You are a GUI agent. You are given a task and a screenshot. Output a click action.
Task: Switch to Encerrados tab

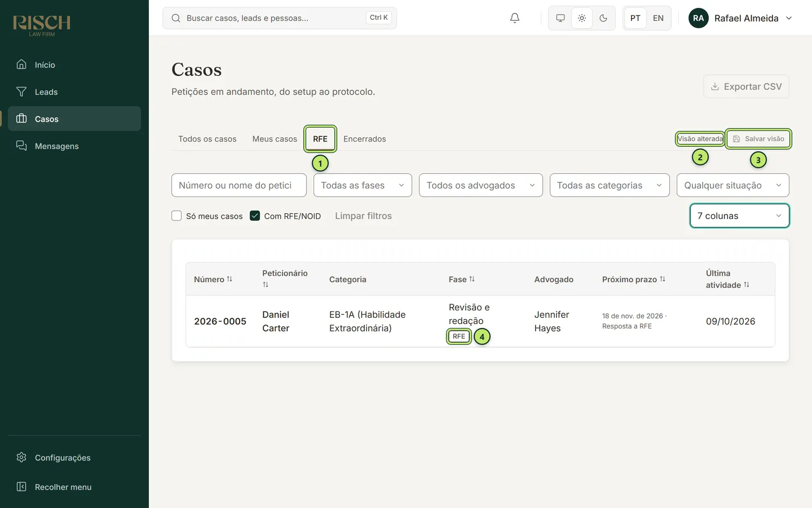(365, 139)
